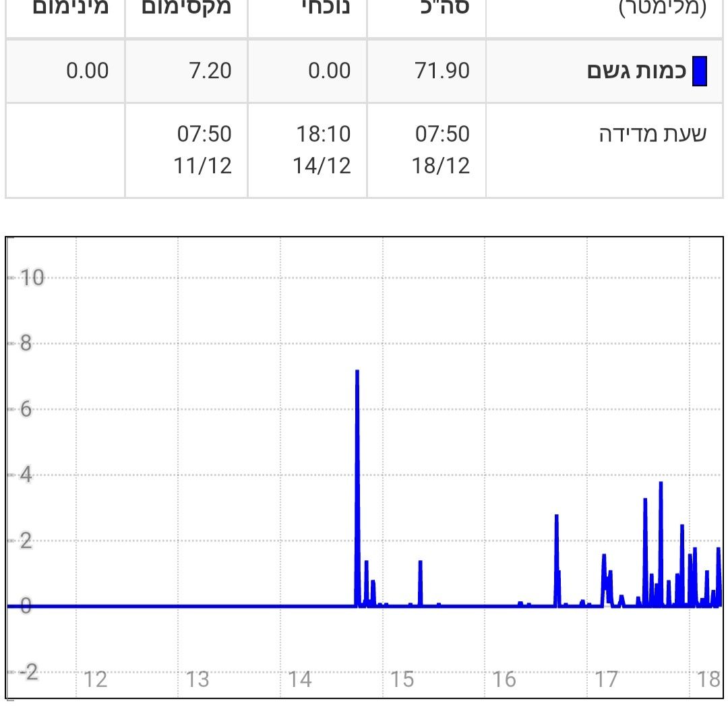This screenshot has width=728, height=728.
Task: Click the 10 label on y-axis
Action: click(x=32, y=277)
